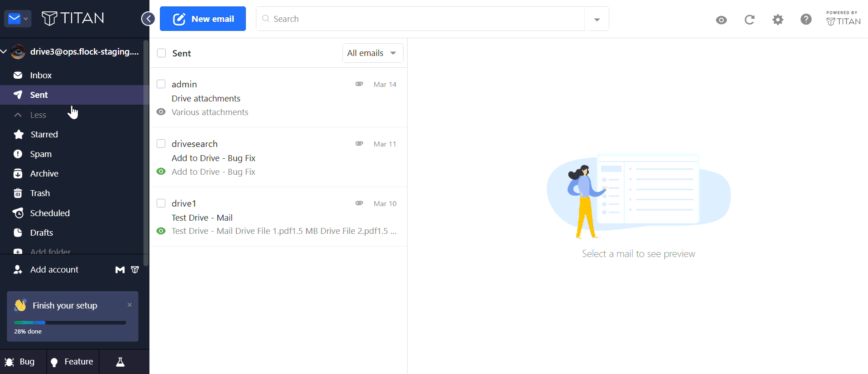868x374 pixels.
Task: Check the admin email checkbox
Action: (161, 84)
